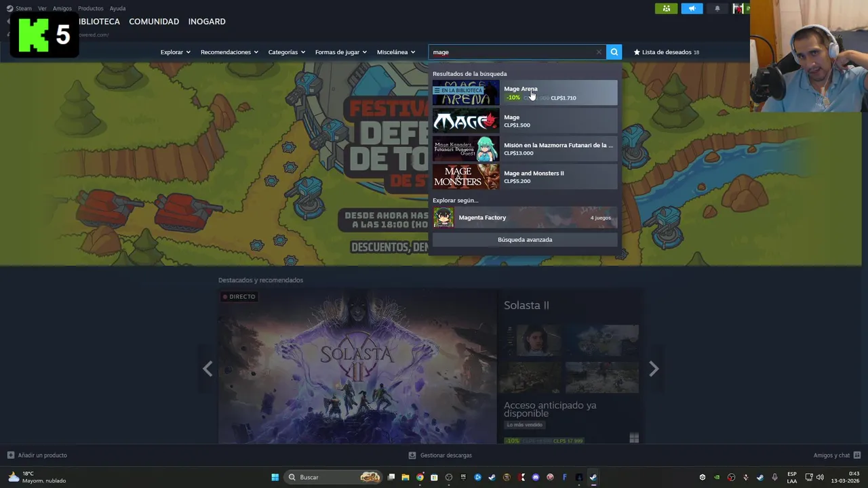The width and height of the screenshot is (868, 488).
Task: Open Google Chrome from the taskbar
Action: (x=420, y=477)
